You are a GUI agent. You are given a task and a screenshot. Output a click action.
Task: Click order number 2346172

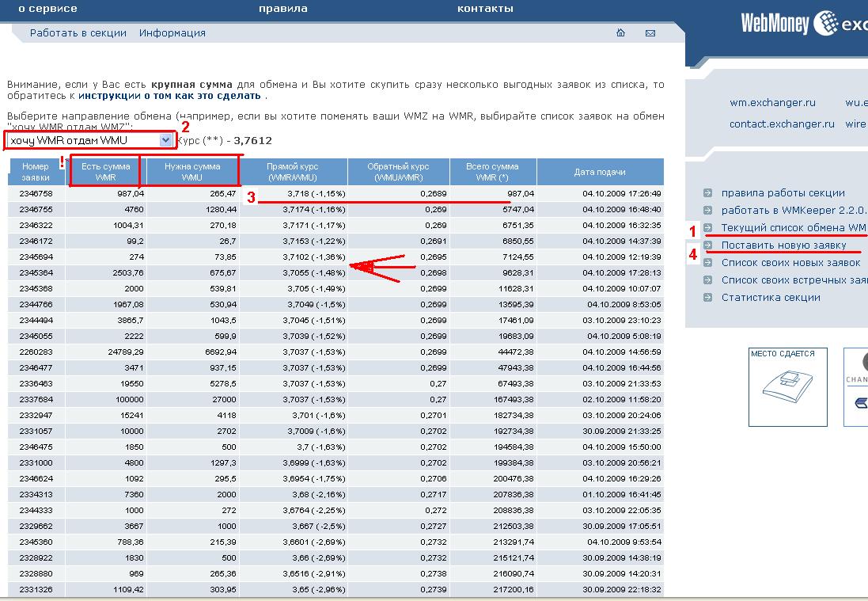36,241
